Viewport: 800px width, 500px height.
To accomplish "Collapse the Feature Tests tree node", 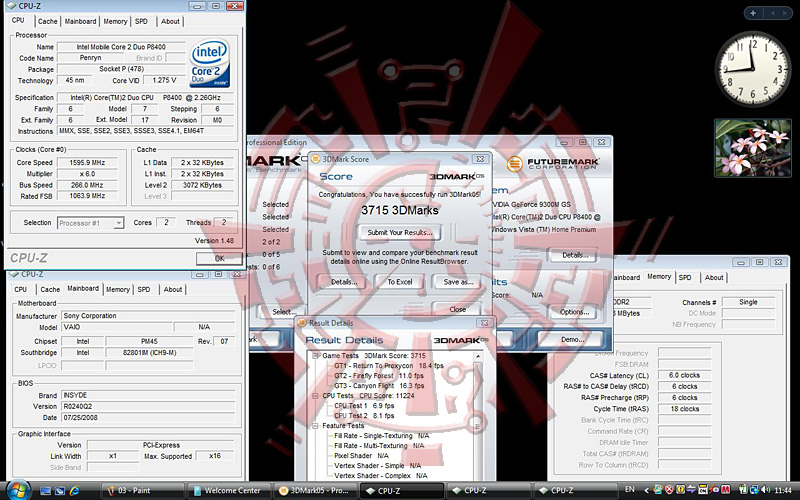I will click(316, 426).
